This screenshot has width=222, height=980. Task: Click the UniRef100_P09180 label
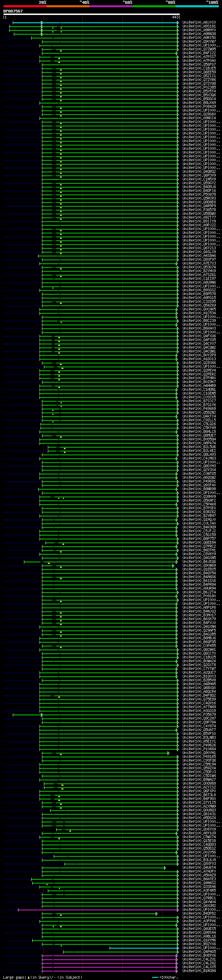click(x=199, y=596)
